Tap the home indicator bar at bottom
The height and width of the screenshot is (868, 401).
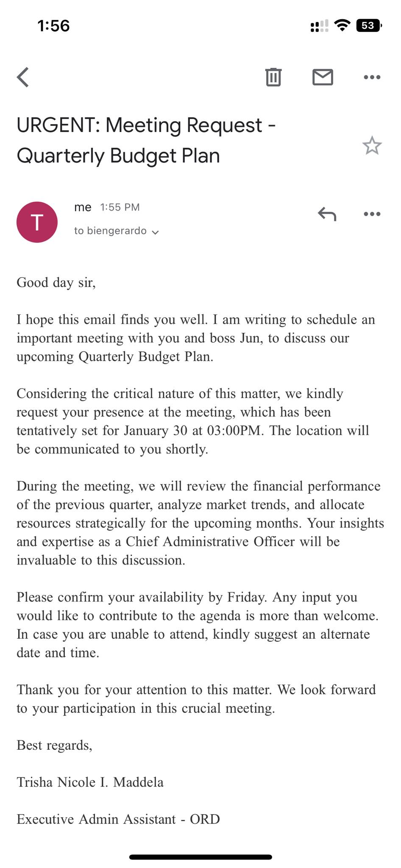tap(200, 857)
